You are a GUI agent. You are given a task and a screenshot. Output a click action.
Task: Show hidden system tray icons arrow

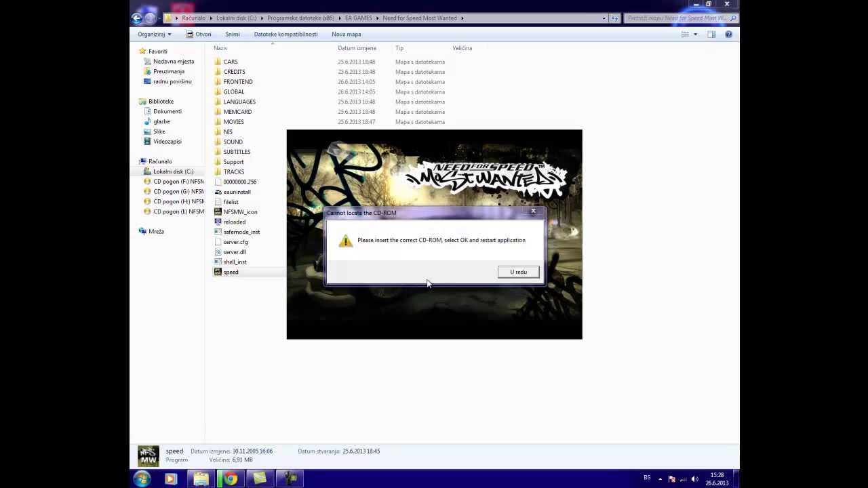[661, 479]
